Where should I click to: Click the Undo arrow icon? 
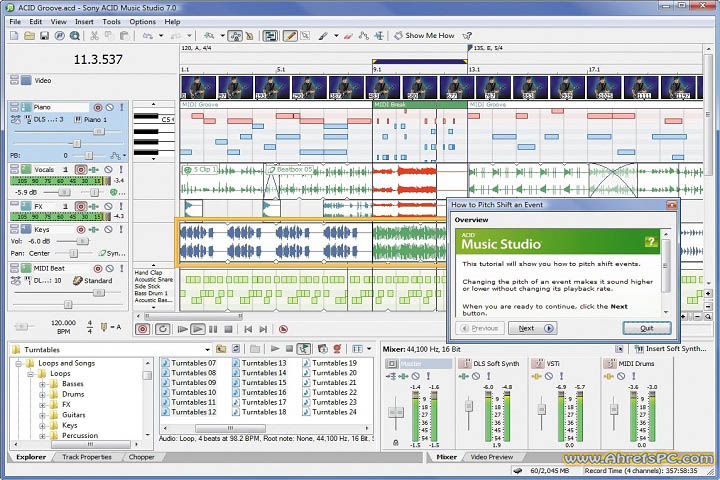coord(147,36)
